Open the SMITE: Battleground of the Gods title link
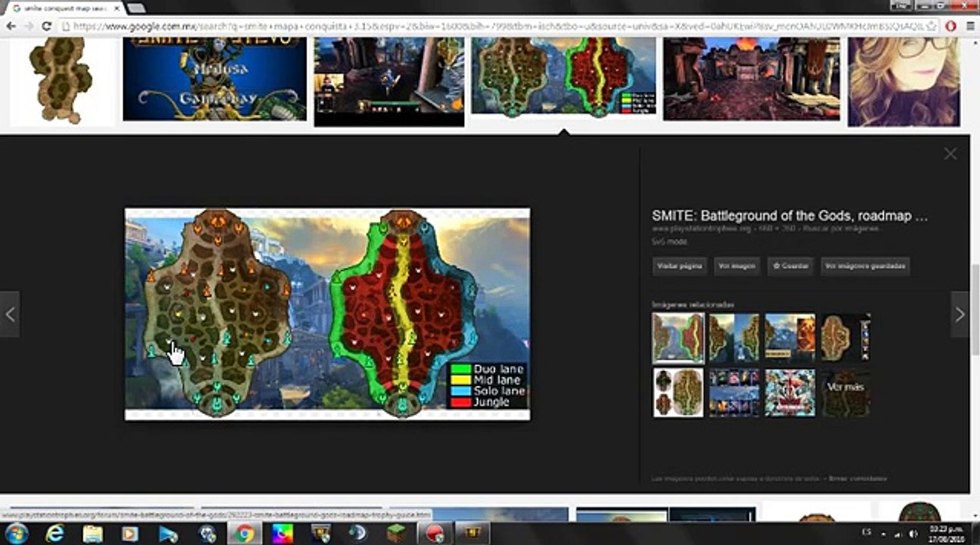The image size is (980, 545). (790, 216)
